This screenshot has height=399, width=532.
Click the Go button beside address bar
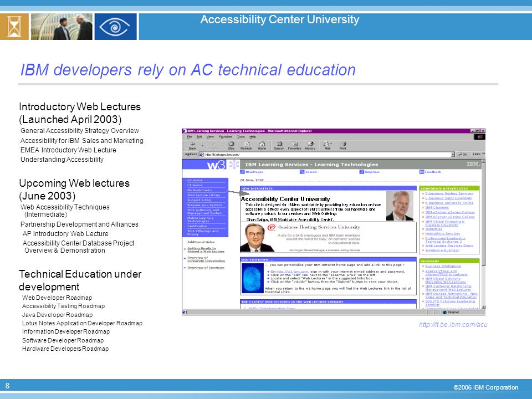pos(462,155)
